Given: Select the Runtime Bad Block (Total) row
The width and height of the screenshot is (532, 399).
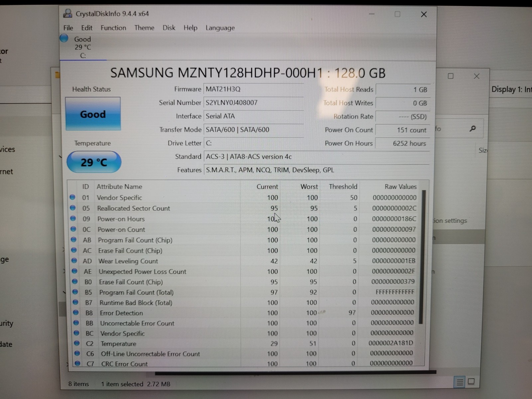Looking at the screenshot, I should tap(243, 303).
